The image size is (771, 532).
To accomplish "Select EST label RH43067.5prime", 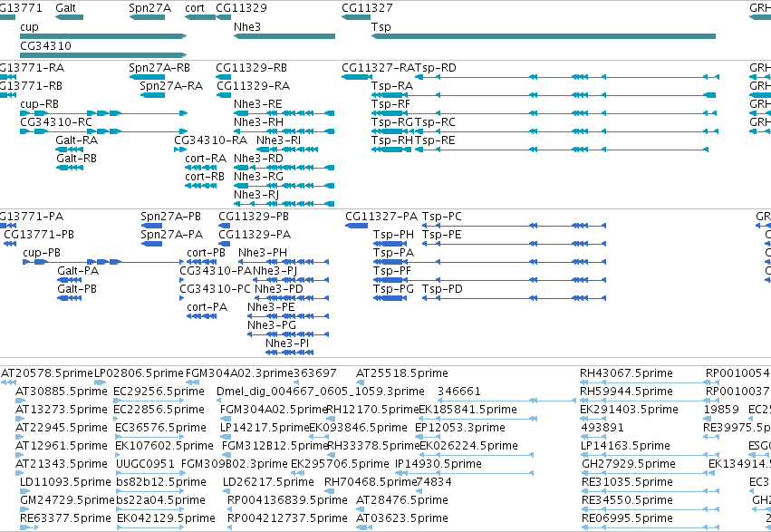I will (626, 373).
